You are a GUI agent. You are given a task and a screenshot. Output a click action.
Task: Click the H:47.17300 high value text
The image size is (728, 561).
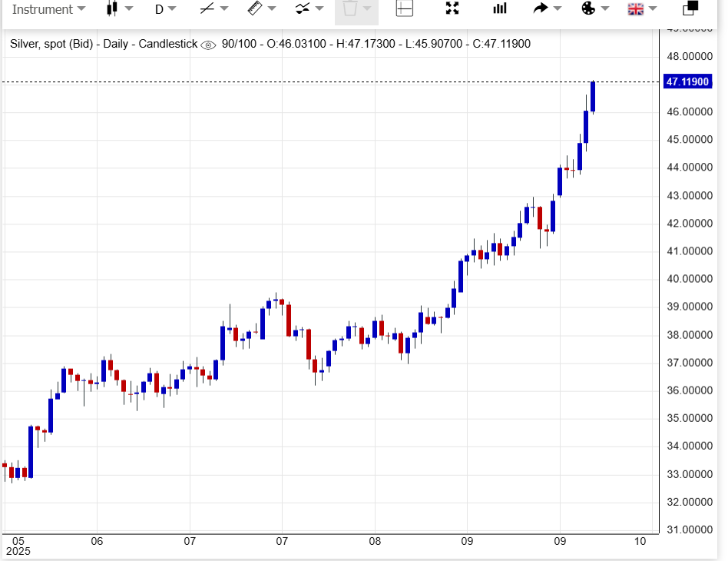(366, 44)
